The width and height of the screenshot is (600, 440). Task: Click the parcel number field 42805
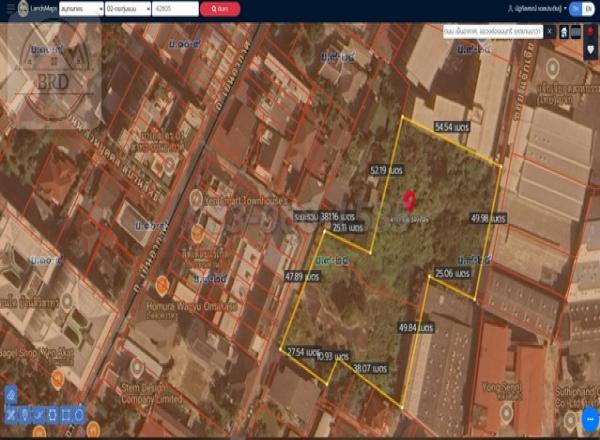click(176, 8)
